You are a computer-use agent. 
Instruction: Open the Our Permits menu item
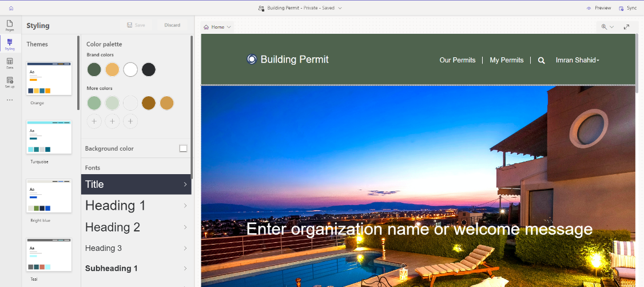(x=457, y=60)
